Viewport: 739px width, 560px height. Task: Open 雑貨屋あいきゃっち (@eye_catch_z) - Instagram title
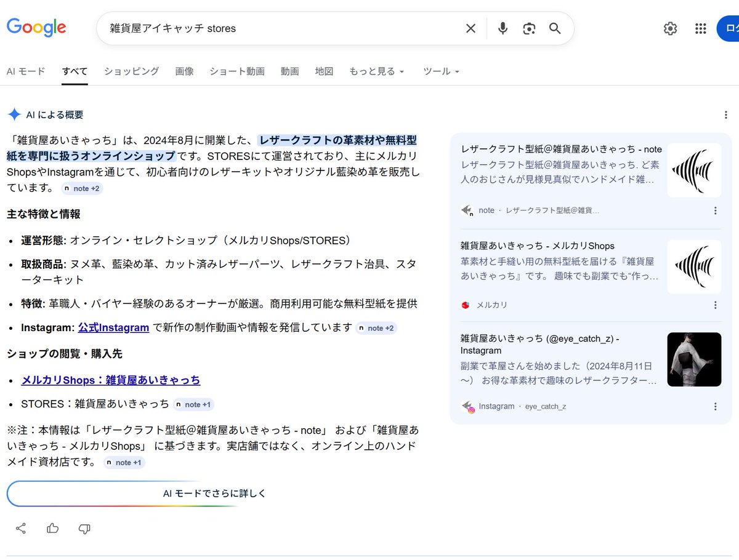coord(540,344)
